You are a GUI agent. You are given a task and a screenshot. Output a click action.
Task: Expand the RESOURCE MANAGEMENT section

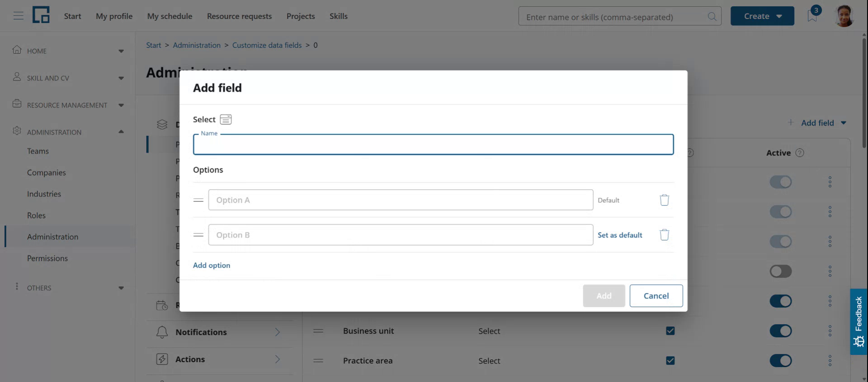(x=68, y=105)
